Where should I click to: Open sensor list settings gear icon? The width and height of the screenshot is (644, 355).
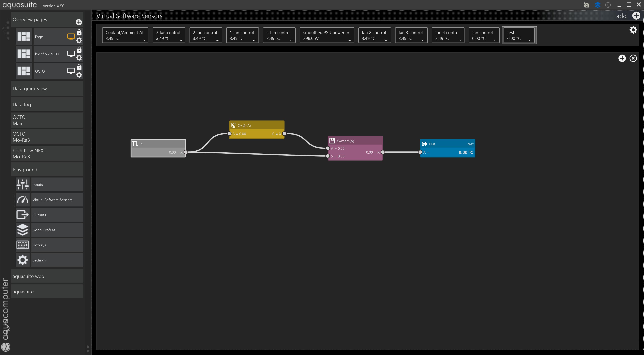(633, 30)
